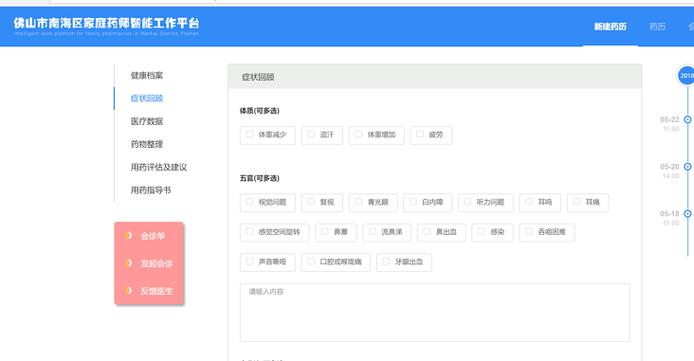Check the 声音嘶哑 checkbox
Image resolution: width=694 pixels, height=361 pixels.
(250, 261)
